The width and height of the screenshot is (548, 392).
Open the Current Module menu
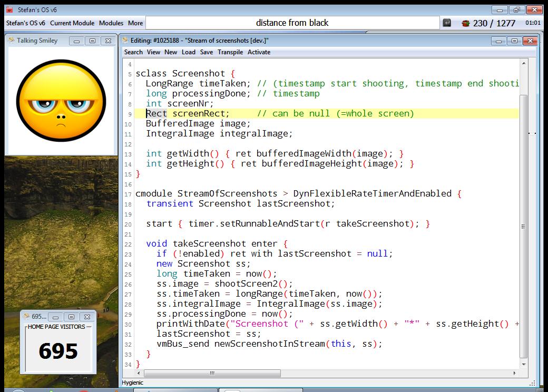72,23
